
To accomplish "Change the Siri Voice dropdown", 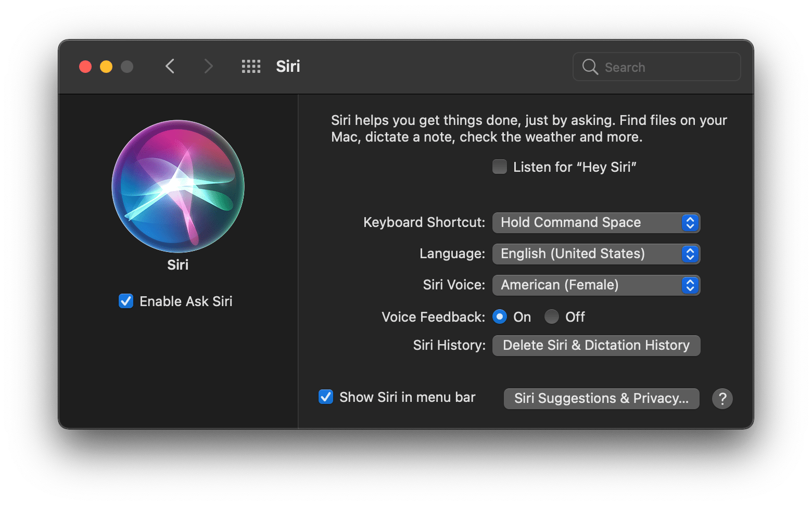I will (596, 285).
